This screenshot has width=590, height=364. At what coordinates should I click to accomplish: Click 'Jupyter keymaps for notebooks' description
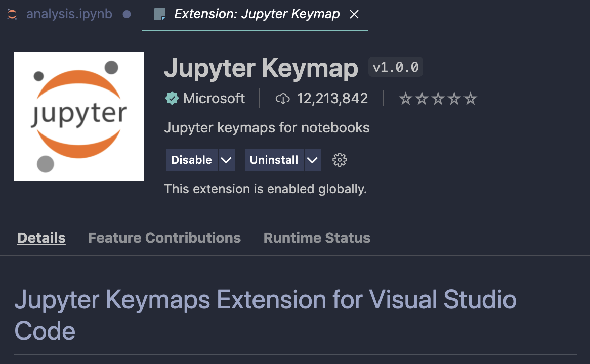coord(267,128)
